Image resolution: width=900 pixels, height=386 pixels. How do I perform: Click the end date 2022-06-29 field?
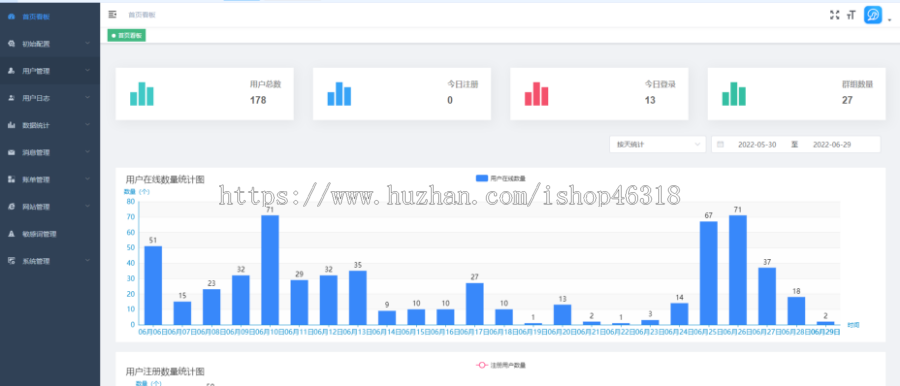(832, 145)
